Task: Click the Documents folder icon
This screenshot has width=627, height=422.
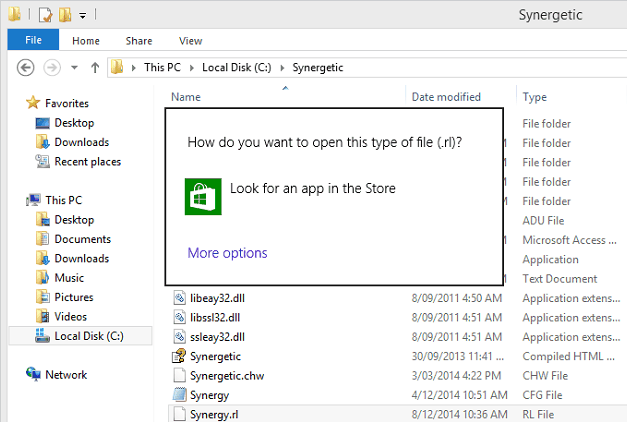Action: [42, 238]
